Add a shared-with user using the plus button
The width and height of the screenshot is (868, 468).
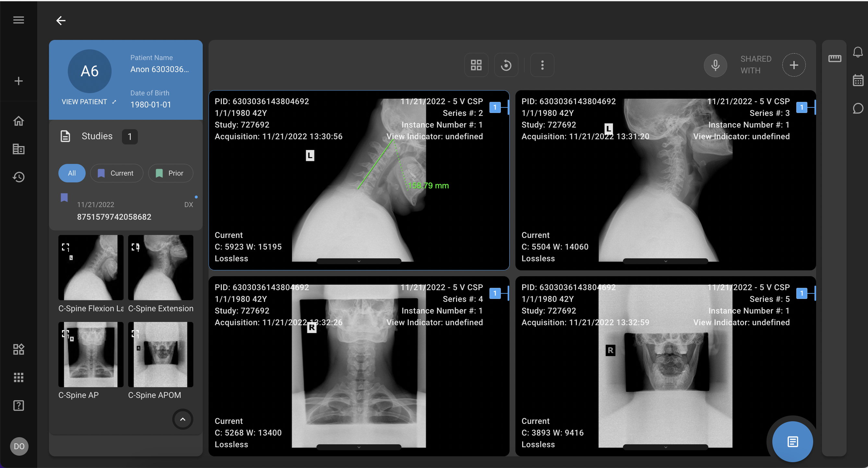793,65
